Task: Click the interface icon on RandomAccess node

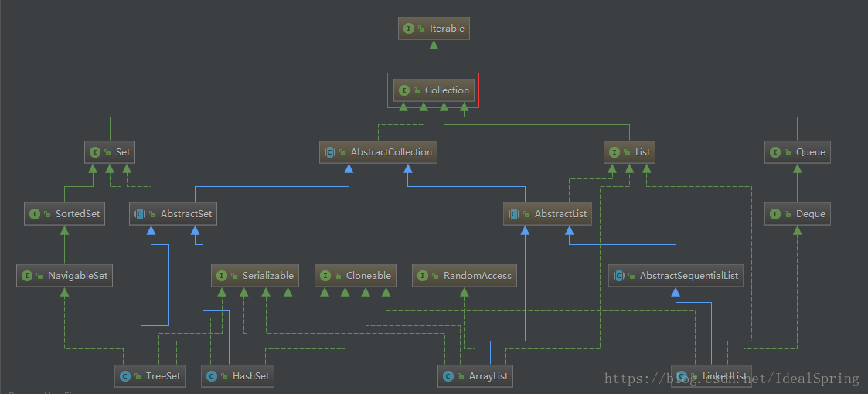Action: coord(423,276)
